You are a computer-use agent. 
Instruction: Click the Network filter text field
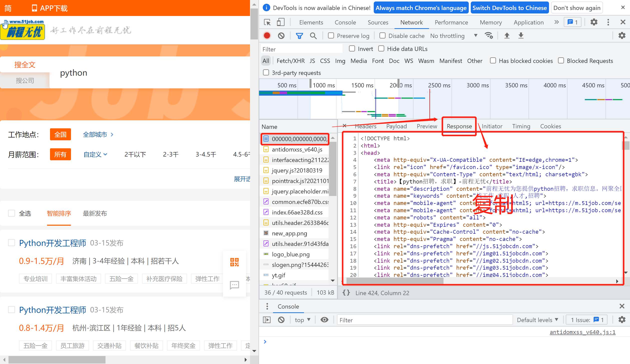301,49
